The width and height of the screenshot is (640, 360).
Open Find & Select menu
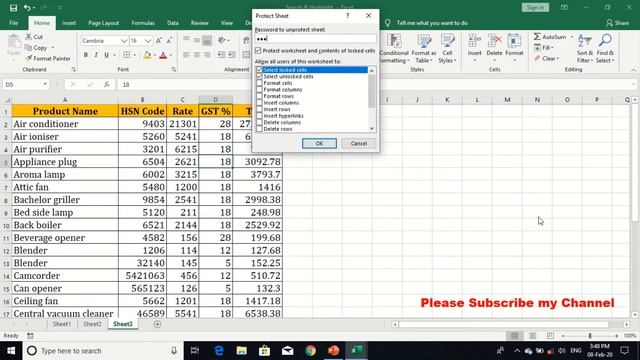tap(605, 48)
